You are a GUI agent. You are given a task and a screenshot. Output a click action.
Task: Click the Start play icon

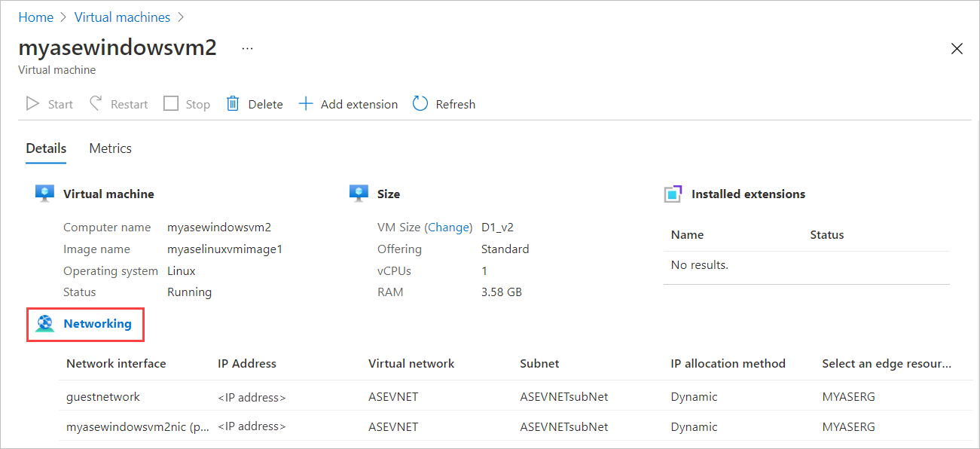coord(32,104)
